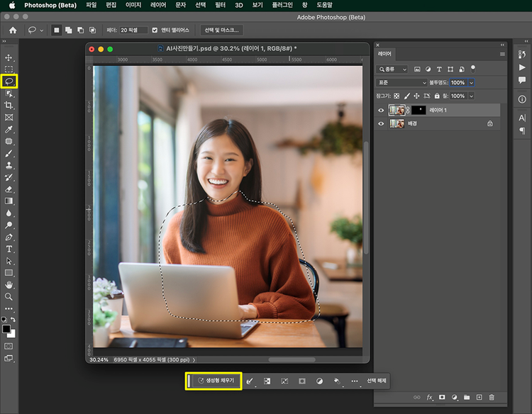Toggle the anti-alias checkbox
The width and height of the screenshot is (532, 414).
pos(155,30)
